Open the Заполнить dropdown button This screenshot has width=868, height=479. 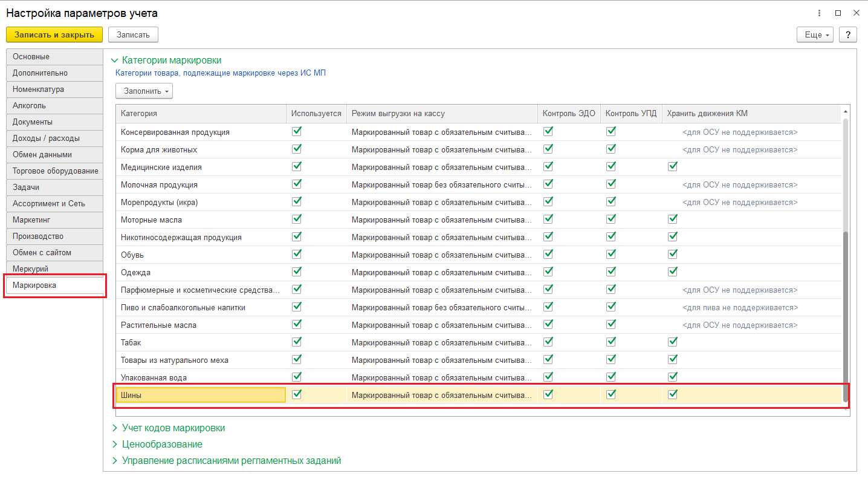144,91
